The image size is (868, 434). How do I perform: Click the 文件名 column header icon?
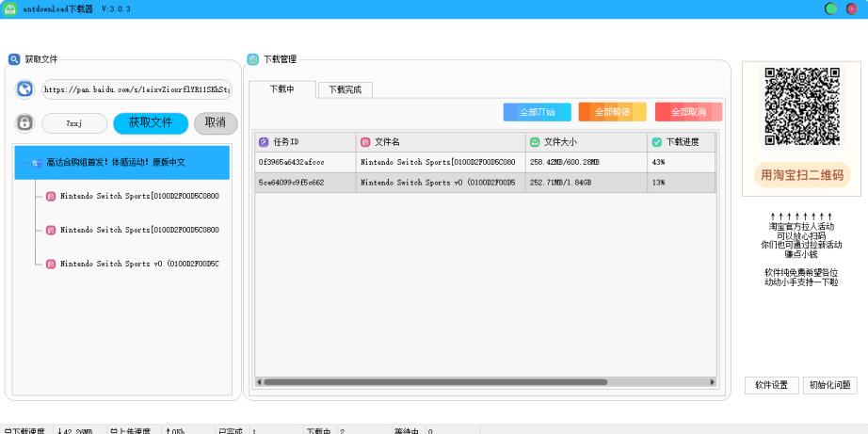365,142
